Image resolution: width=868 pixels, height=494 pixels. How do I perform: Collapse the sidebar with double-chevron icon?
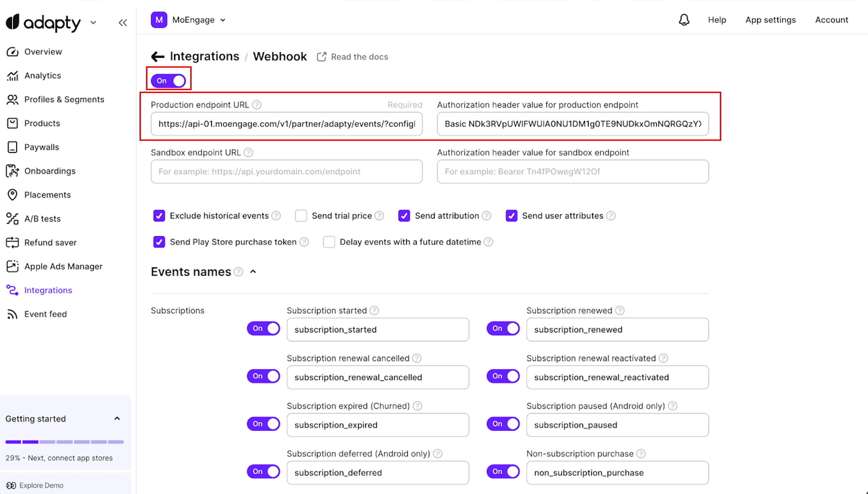click(x=123, y=23)
